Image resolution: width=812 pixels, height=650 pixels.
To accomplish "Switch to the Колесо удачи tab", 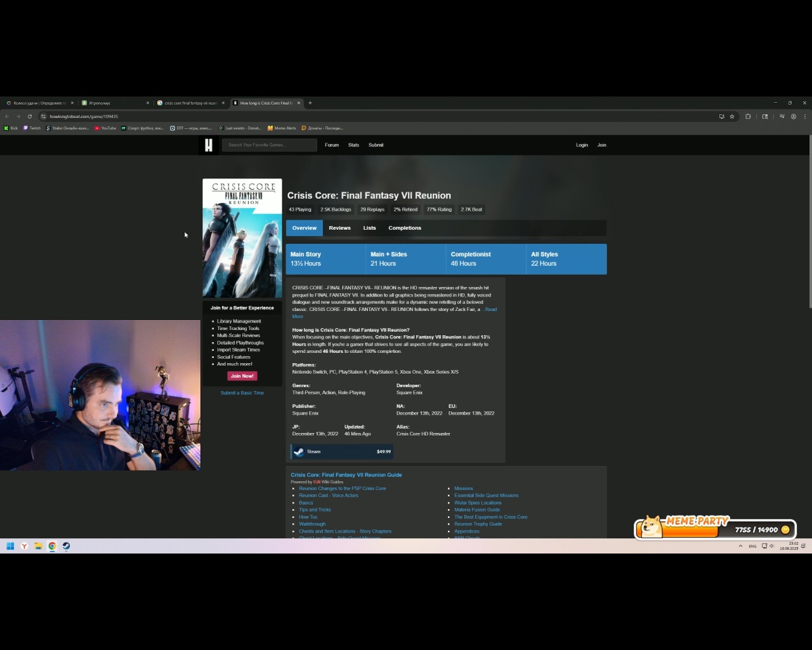I will 38,103.
